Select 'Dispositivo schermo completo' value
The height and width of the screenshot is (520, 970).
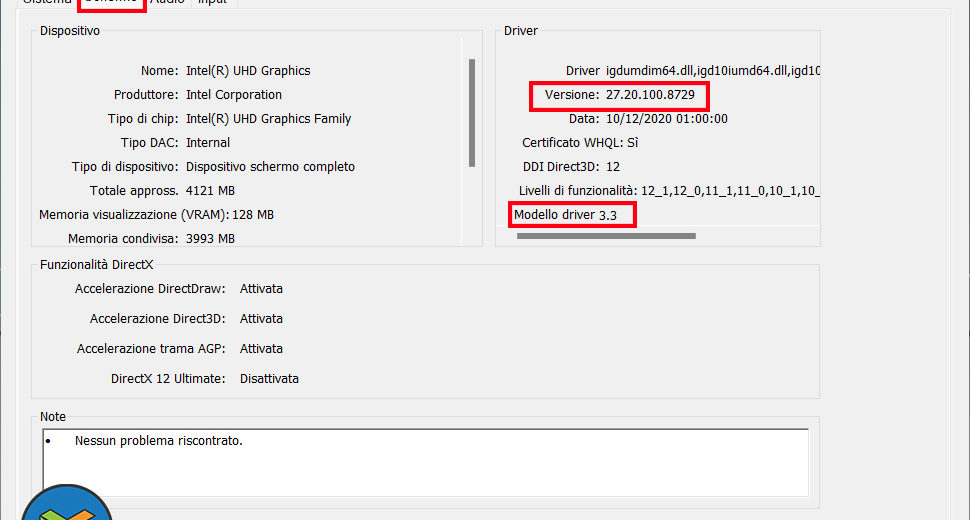270,167
